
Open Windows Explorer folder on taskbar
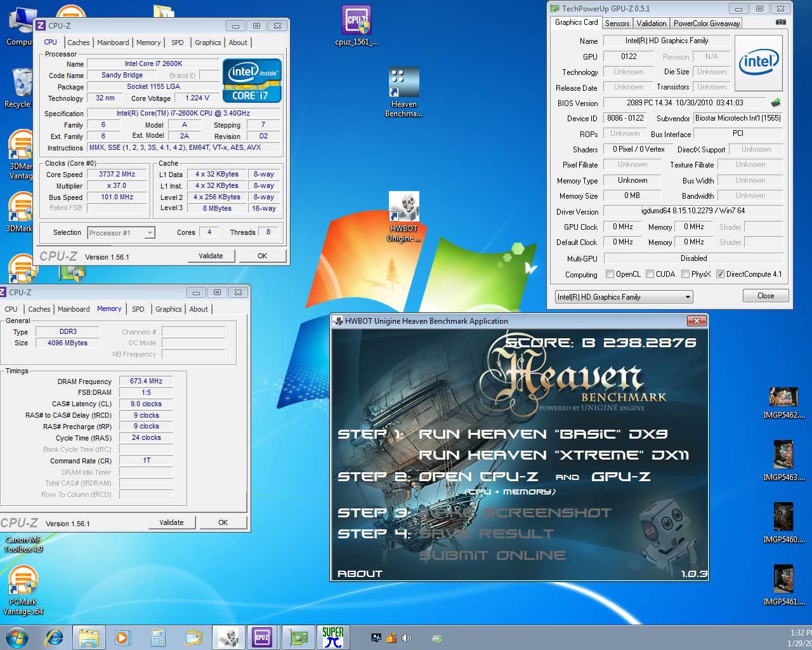pos(89,637)
